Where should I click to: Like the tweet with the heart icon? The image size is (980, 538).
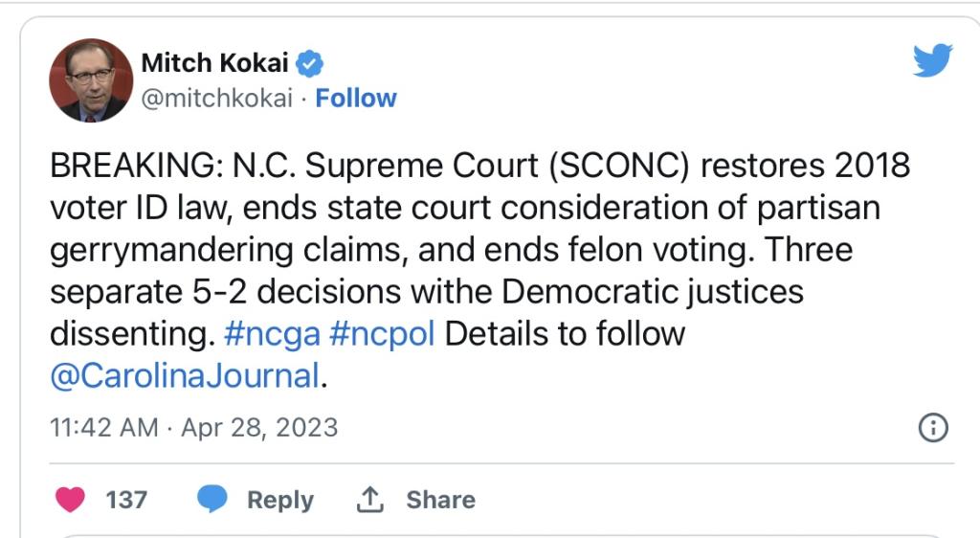tap(72, 499)
